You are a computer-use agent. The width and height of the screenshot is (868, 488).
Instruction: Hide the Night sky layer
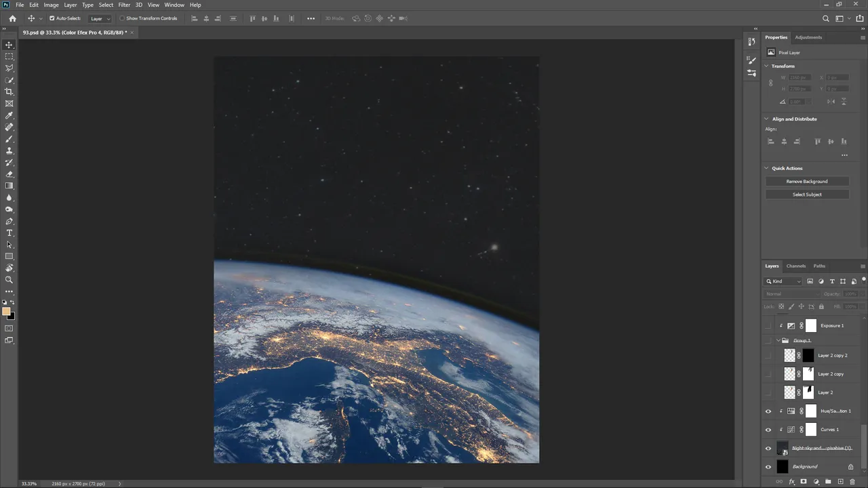tap(768, 448)
